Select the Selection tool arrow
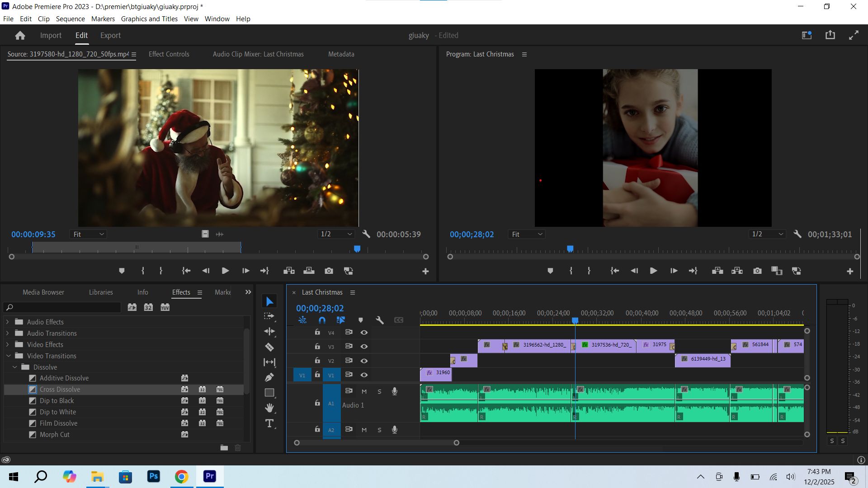868x488 pixels. click(269, 301)
